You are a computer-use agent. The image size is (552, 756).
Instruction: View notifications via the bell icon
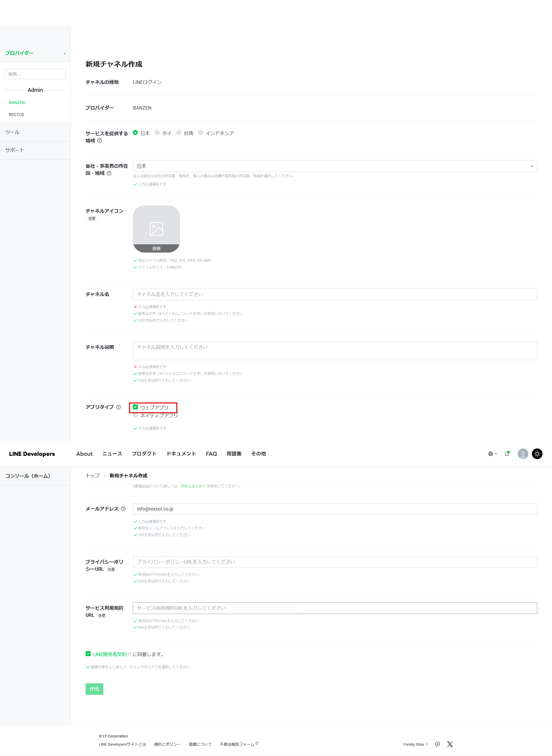[x=507, y=454]
